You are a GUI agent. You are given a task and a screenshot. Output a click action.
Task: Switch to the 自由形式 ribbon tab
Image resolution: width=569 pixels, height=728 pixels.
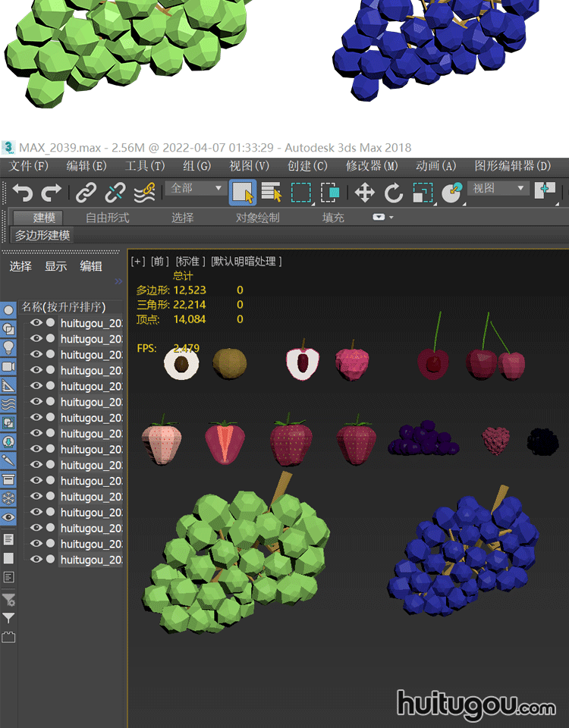pyautogui.click(x=107, y=218)
